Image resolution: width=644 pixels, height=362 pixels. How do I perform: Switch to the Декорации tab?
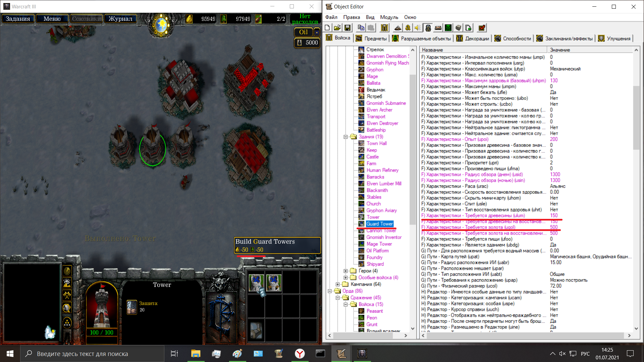(473, 39)
